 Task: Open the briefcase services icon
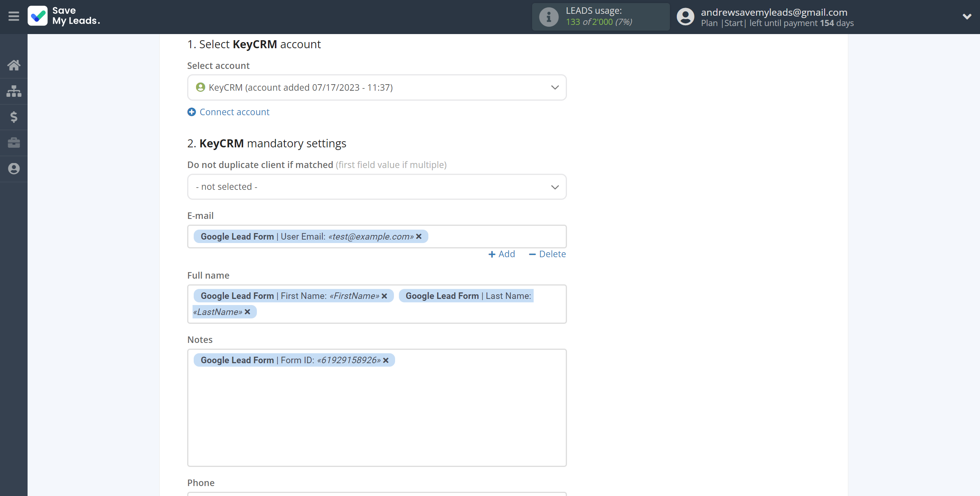tap(14, 143)
